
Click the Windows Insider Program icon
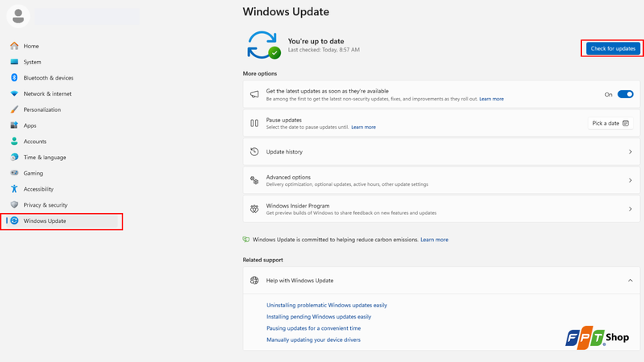254,209
